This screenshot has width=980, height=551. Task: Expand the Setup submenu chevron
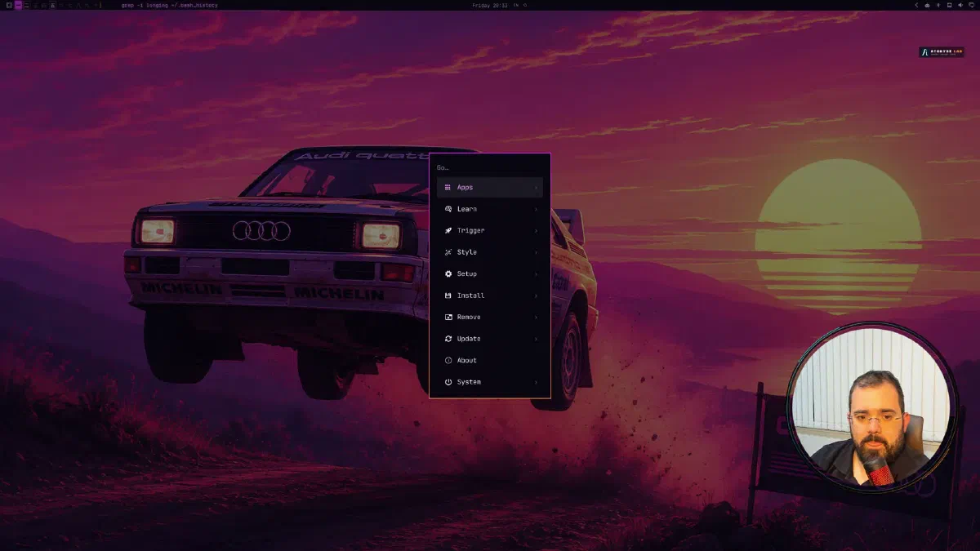(x=536, y=274)
